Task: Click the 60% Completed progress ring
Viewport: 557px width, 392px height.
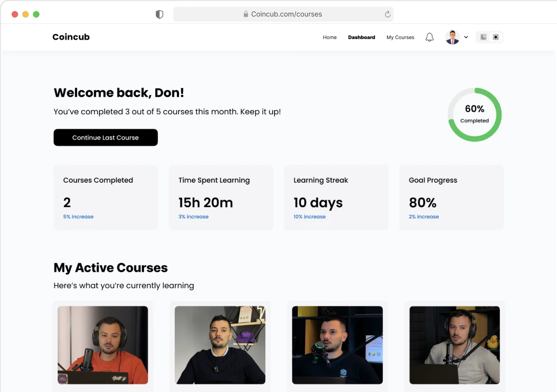Action: (x=475, y=115)
